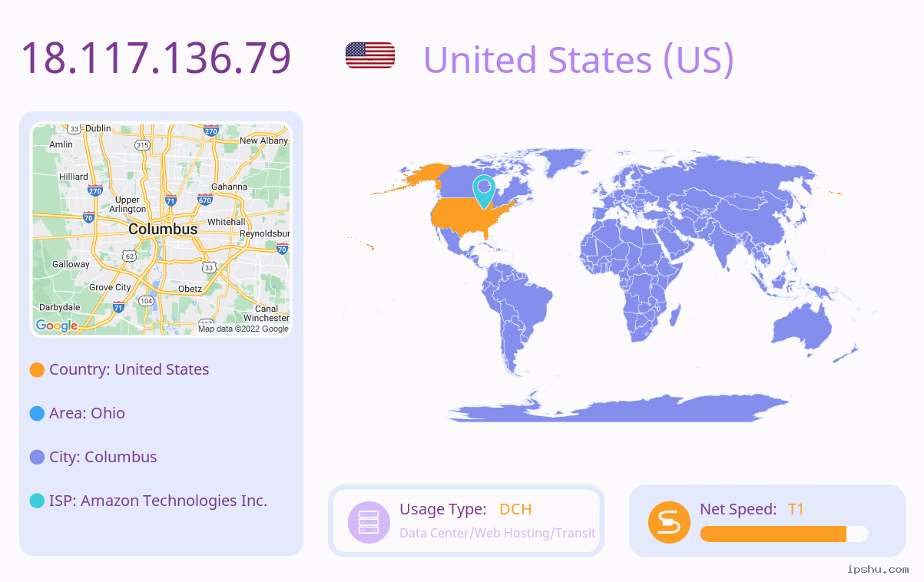Click ISP: Amazon Technologies Inc. text
Screen dimensions: 924x582
tap(158, 501)
